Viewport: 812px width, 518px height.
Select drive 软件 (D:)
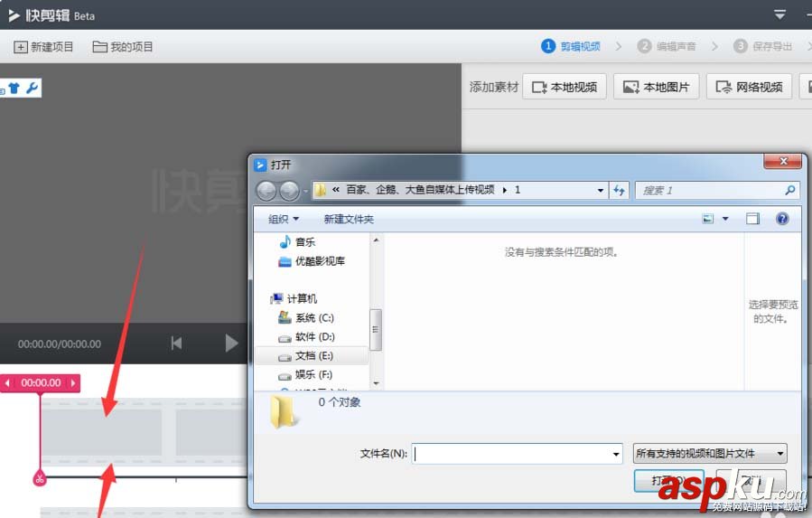tap(306, 336)
